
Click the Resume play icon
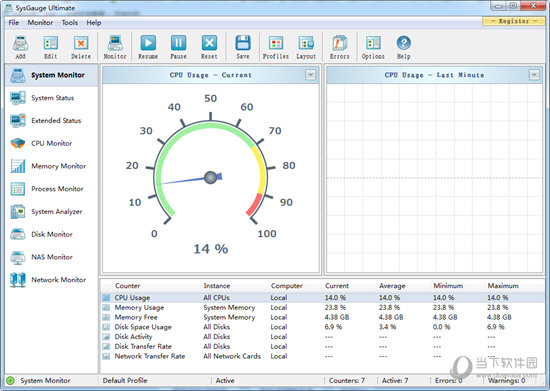(148, 43)
